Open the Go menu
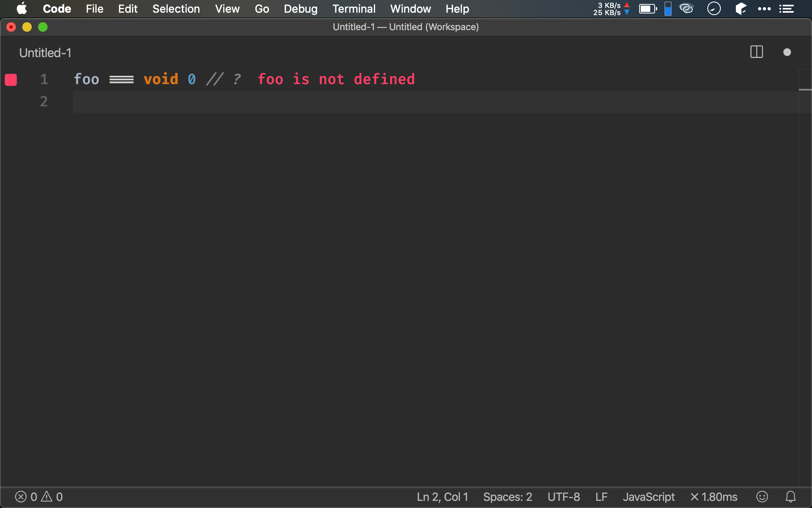 pos(262,9)
